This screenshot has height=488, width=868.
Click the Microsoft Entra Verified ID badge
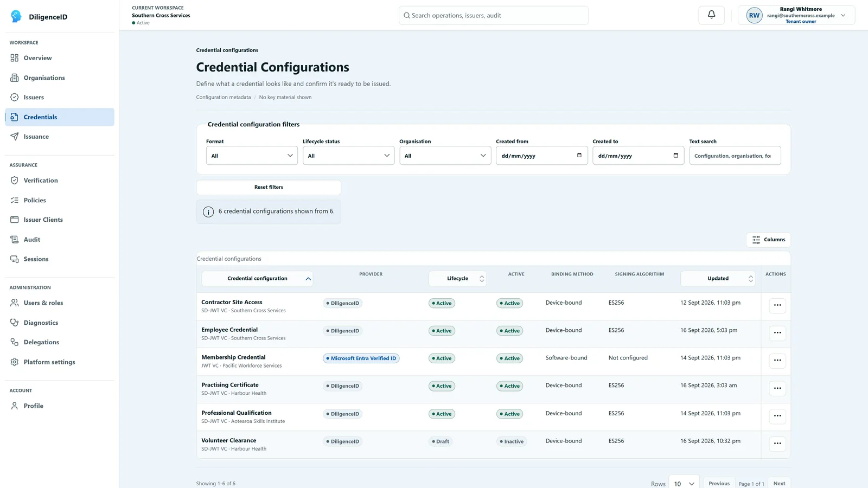[x=361, y=358]
